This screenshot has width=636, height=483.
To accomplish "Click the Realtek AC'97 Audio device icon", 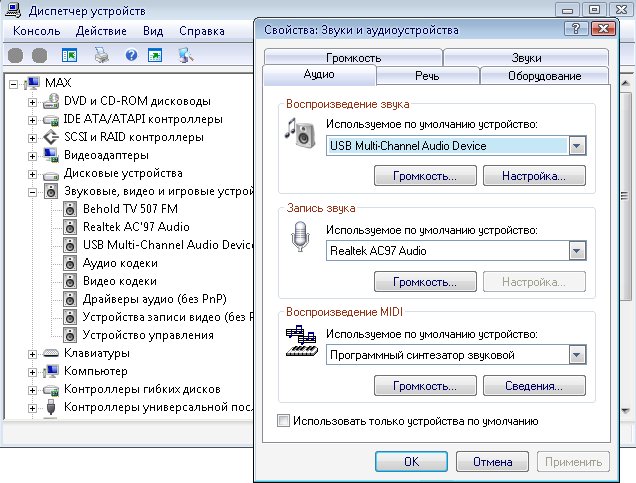I will pyautogui.click(x=70, y=227).
